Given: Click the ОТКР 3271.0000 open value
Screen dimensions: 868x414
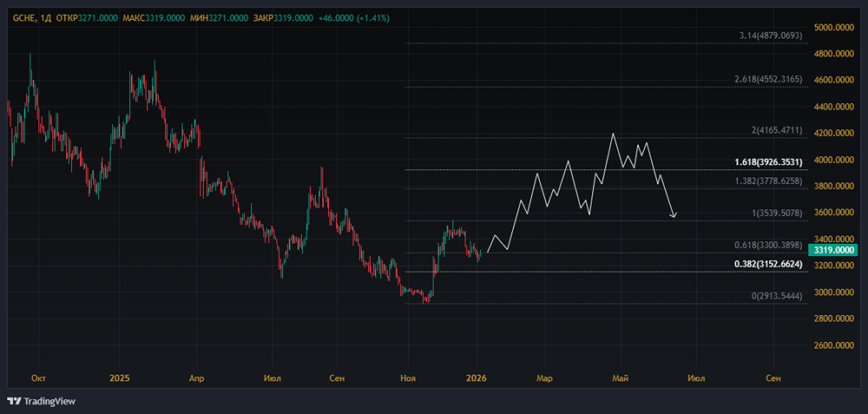Looking at the screenshot, I should 88,18.
